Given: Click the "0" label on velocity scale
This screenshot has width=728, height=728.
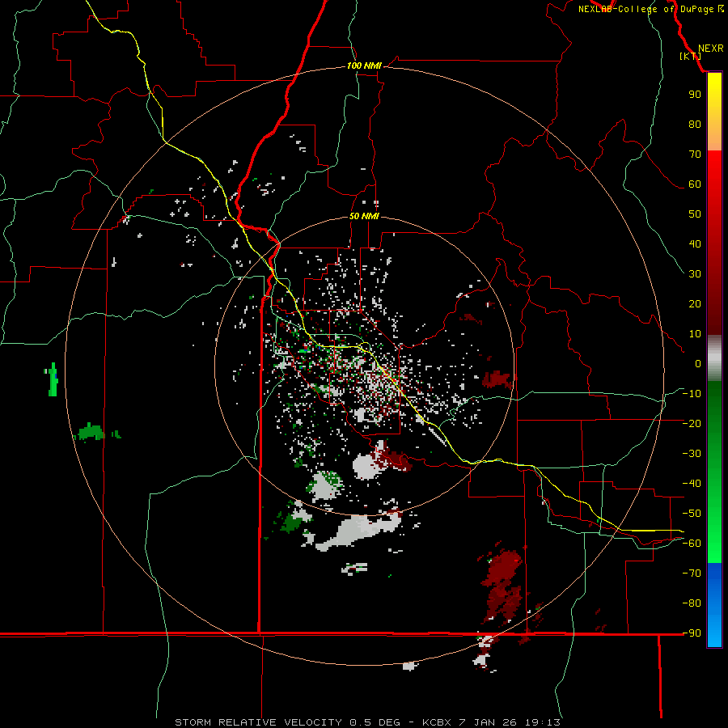Looking at the screenshot, I should [x=698, y=364].
